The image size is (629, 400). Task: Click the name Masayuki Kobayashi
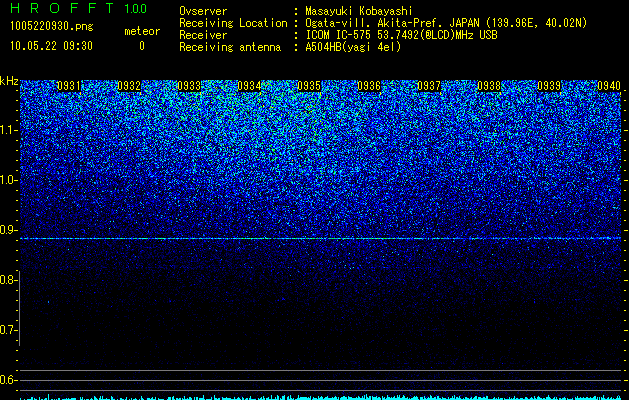(359, 11)
